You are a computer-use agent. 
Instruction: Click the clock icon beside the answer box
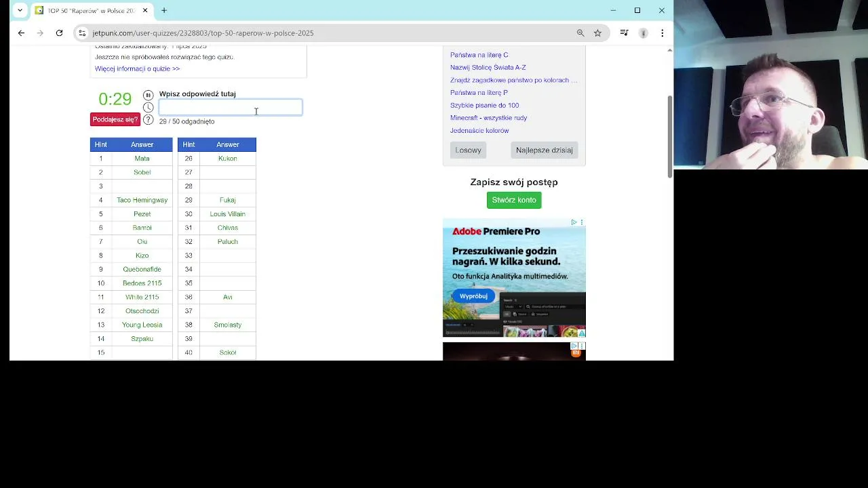pyautogui.click(x=148, y=107)
